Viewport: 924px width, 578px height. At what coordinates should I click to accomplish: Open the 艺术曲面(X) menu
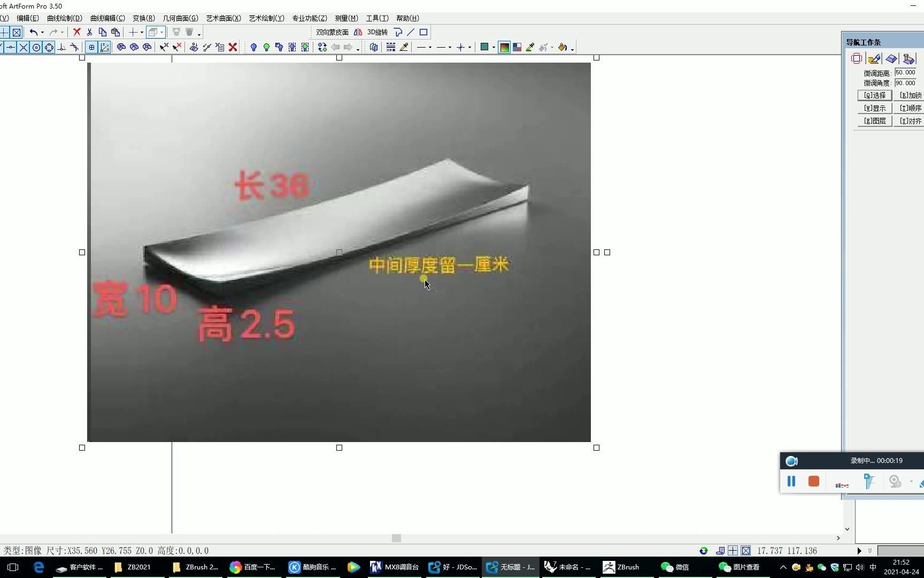click(x=224, y=18)
